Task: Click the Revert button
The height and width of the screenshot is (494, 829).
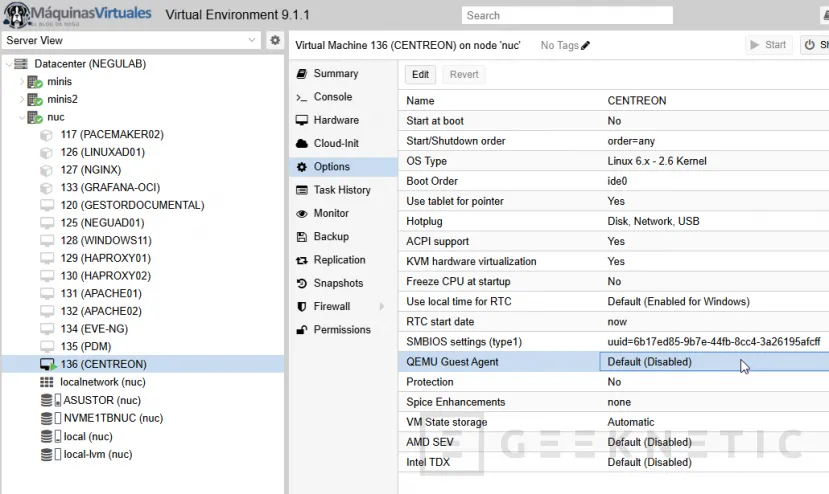Action: click(464, 75)
